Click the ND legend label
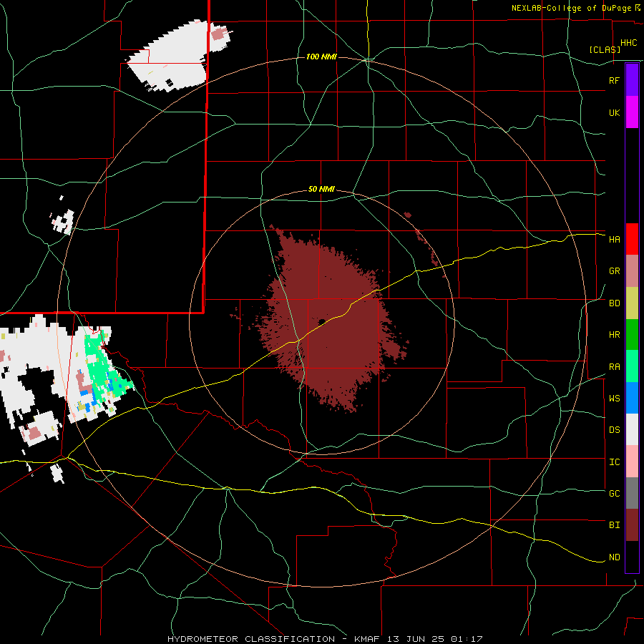This screenshot has height=644, width=644. pos(614,557)
